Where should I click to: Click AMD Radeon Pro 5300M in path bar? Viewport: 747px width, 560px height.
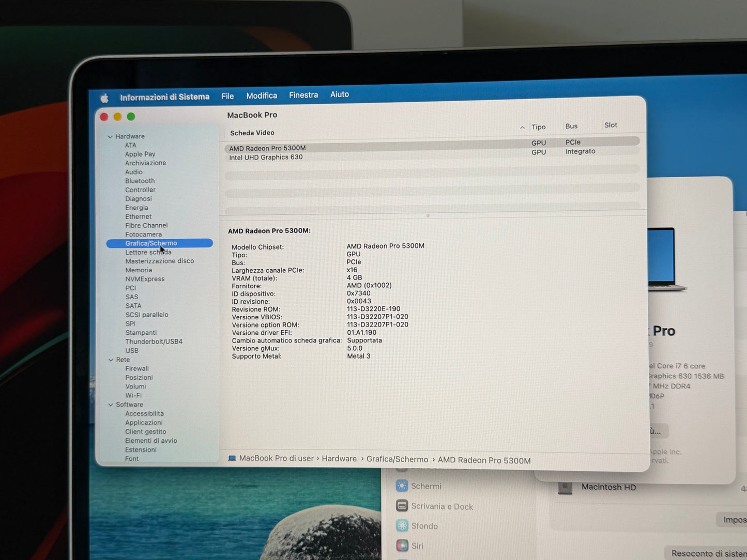point(484,460)
